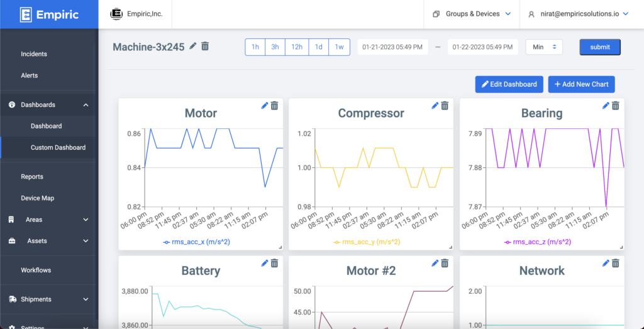Use the Compressor chart resize handle corner
This screenshot has width=644, height=329.
[451, 247]
